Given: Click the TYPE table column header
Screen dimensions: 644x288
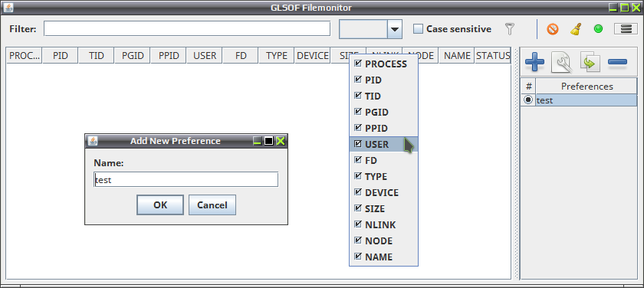Looking at the screenshot, I should tap(277, 56).
